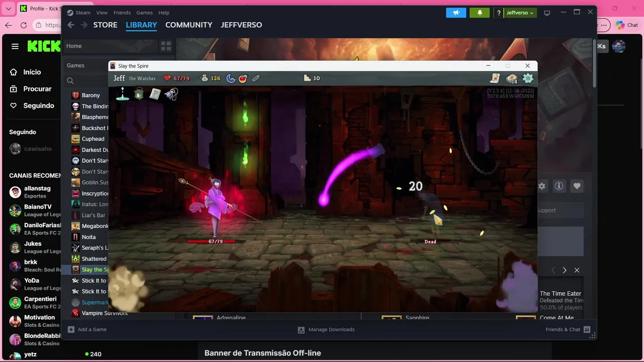This screenshot has width=644, height=362.
Task: Reload the browser page
Action: pos(24,25)
